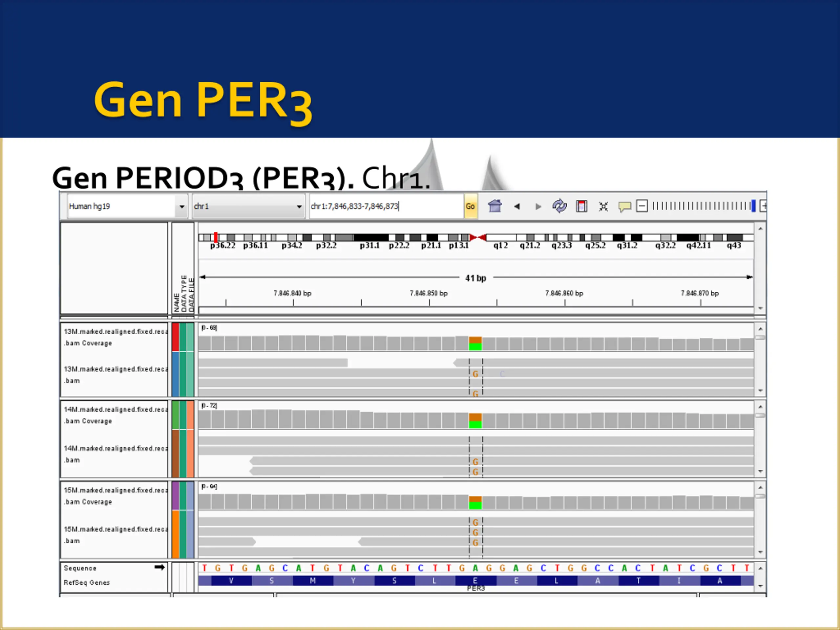Image resolution: width=840 pixels, height=630 pixels.
Task: Click the [0 - 68] data range label
Action: [209, 328]
